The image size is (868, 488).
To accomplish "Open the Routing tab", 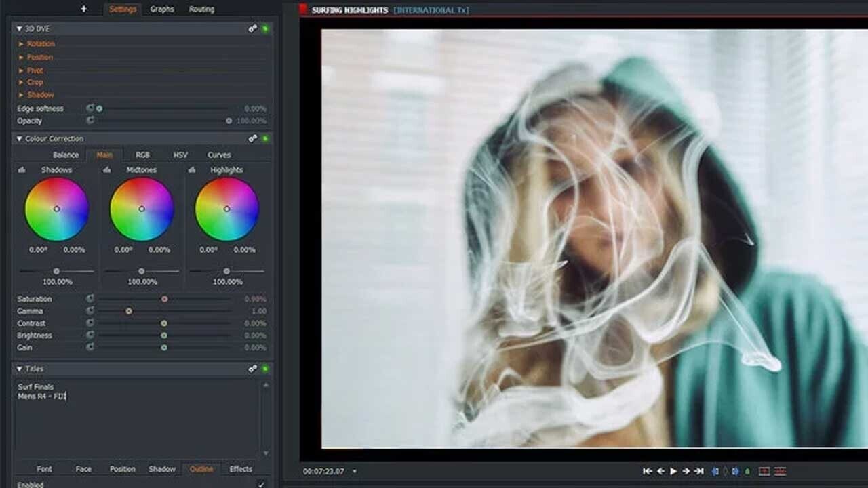I will [200, 9].
